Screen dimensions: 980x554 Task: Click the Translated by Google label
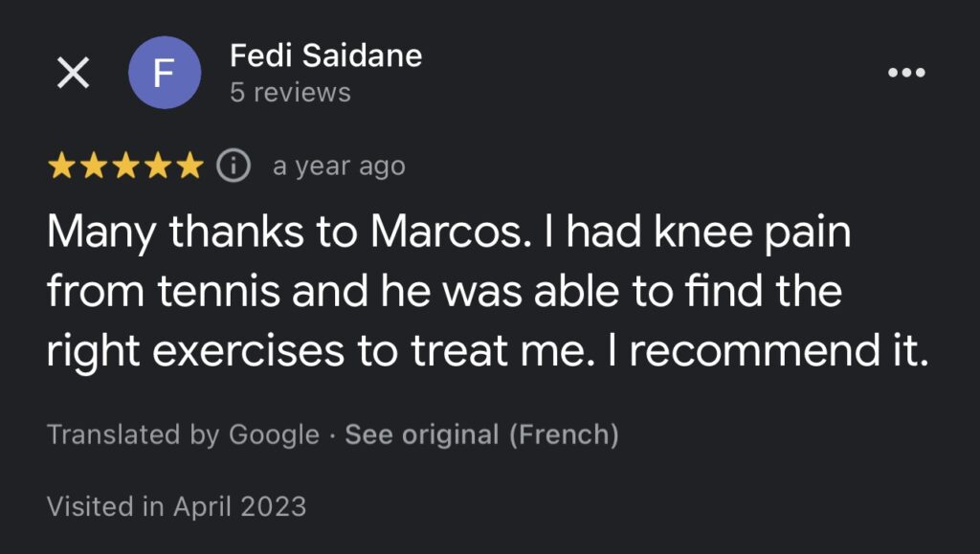[183, 434]
